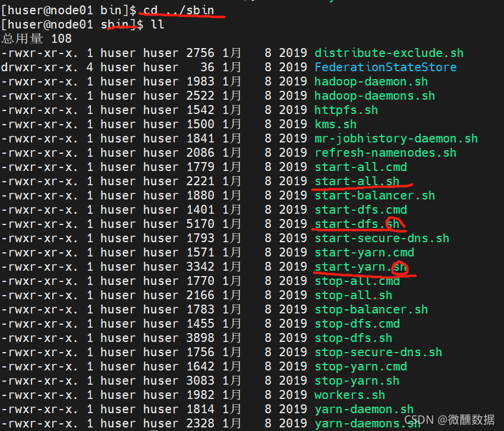
Task: Select the yarn-daemon.sh filename
Action: click(x=364, y=410)
